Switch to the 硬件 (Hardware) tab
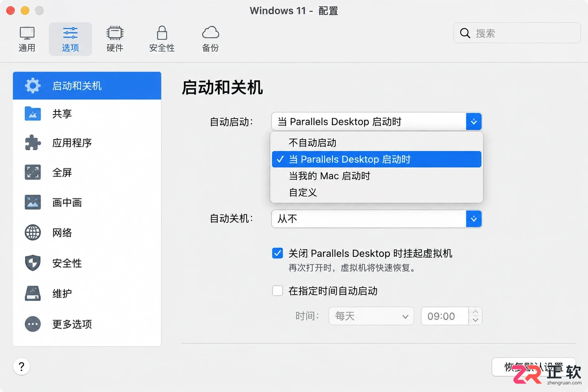Viewport: 588px width, 392px height. (x=115, y=39)
